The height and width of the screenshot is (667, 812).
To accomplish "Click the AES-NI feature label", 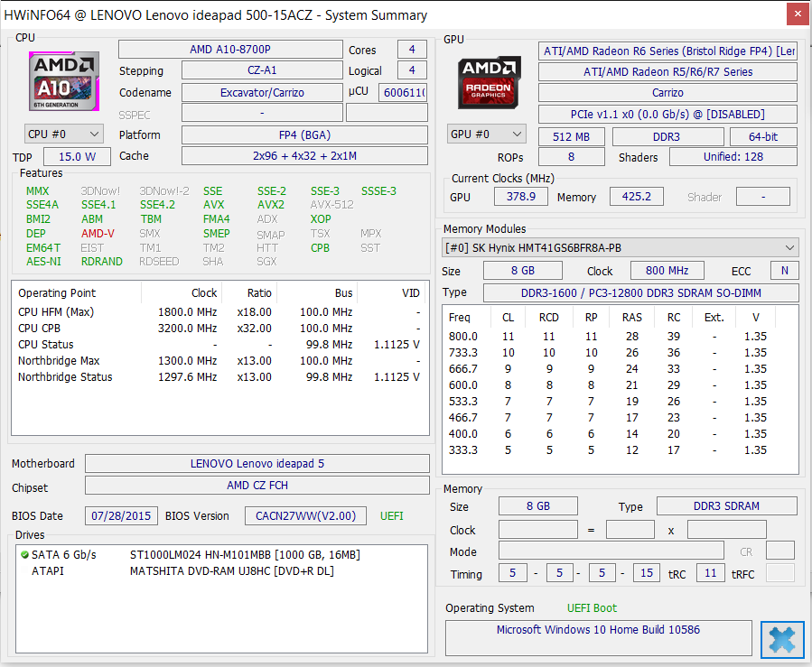I will tap(43, 262).
